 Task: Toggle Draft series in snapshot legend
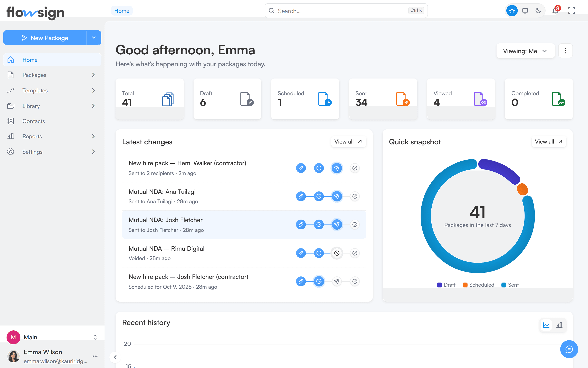(x=446, y=285)
